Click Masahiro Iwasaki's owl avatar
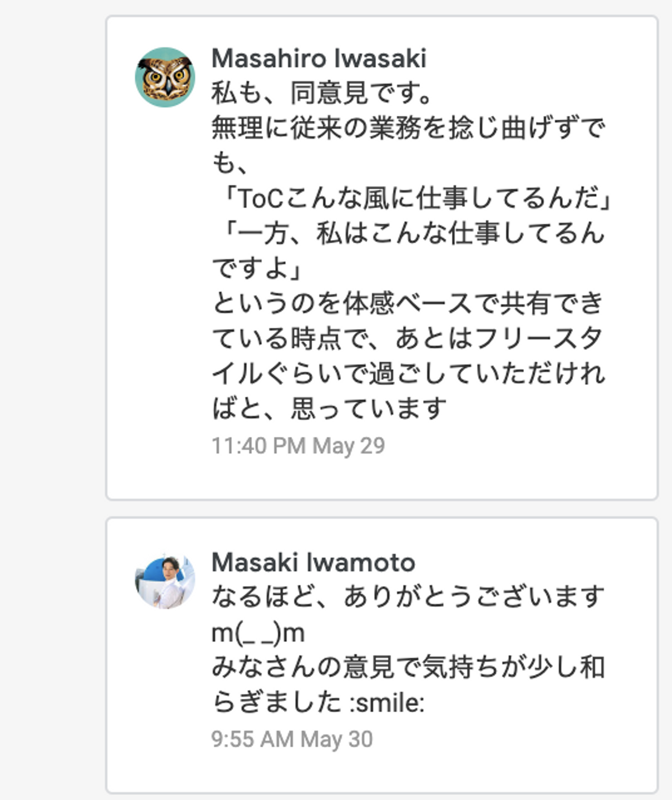The height and width of the screenshot is (800, 672). coord(165,77)
